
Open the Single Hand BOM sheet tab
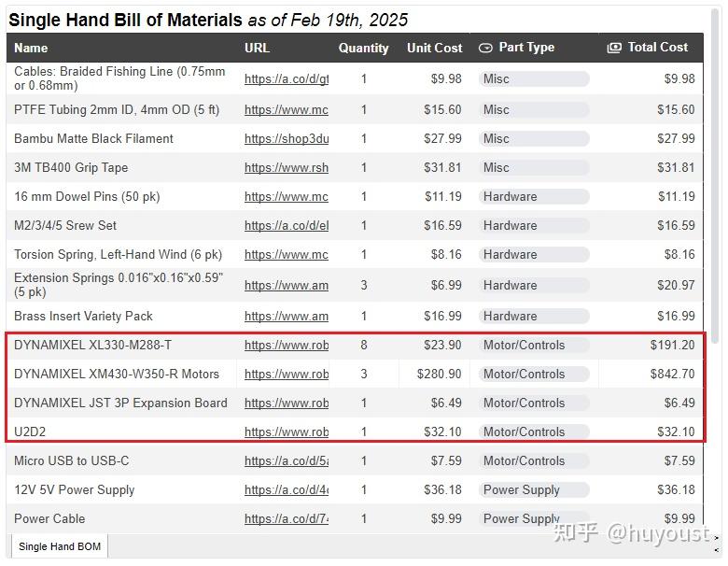pyautogui.click(x=60, y=546)
